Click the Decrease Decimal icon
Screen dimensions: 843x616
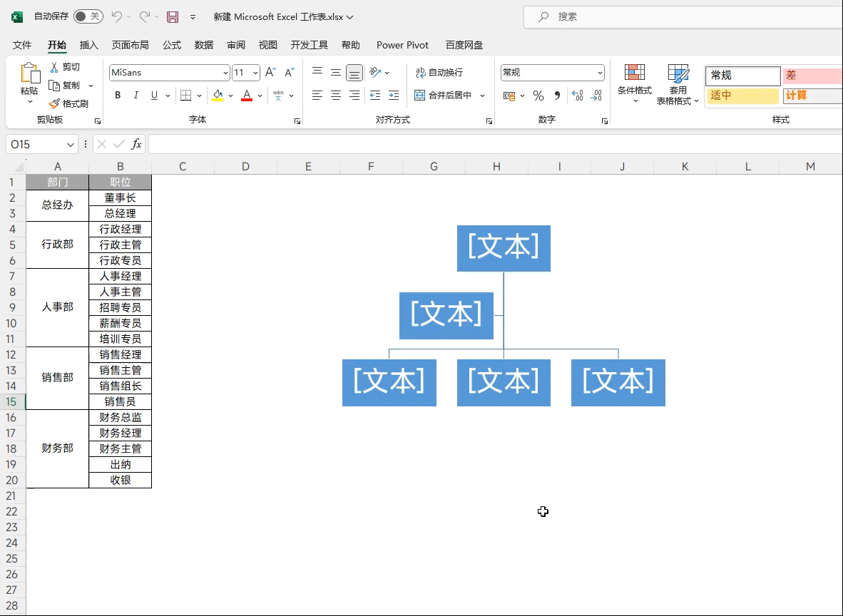[596, 96]
